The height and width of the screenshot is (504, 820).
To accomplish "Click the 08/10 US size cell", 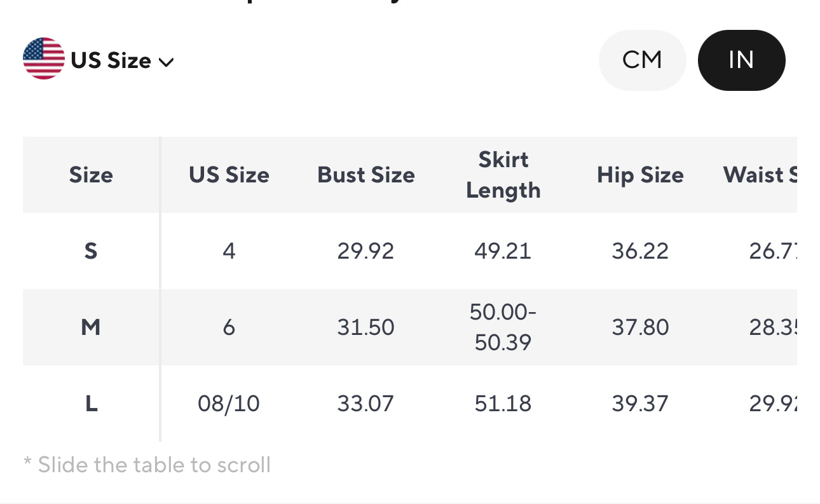I will 229,404.
